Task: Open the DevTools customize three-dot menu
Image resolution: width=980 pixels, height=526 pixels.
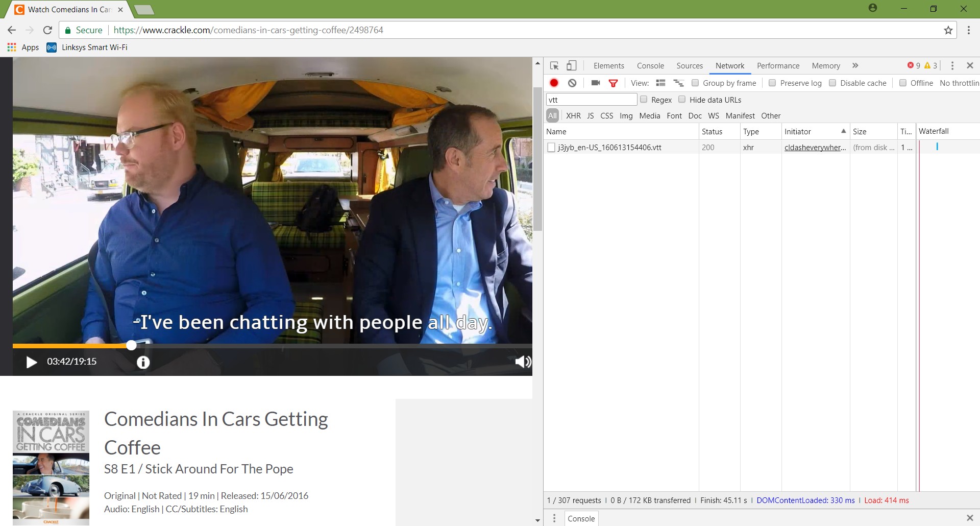Action: tap(952, 65)
